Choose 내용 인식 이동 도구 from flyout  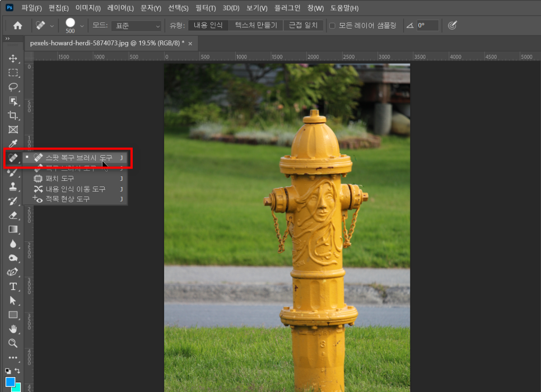pyautogui.click(x=75, y=189)
